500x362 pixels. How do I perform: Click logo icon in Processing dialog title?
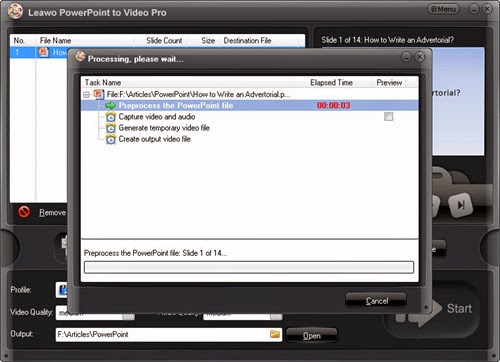(80, 57)
